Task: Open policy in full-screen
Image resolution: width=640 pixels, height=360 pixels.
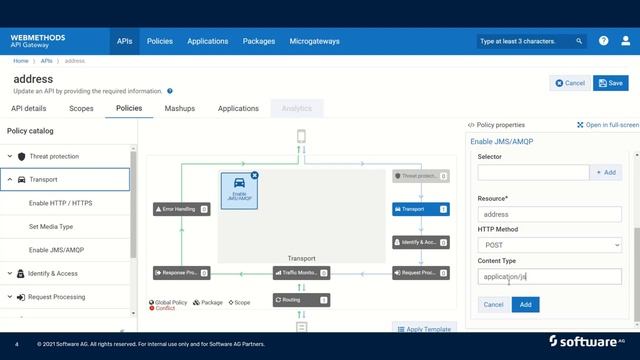Action: [x=608, y=125]
